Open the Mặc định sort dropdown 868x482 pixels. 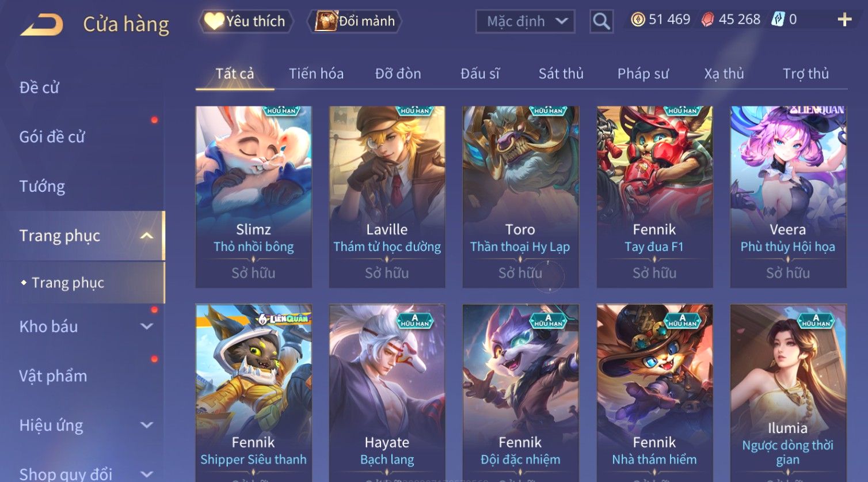click(526, 21)
